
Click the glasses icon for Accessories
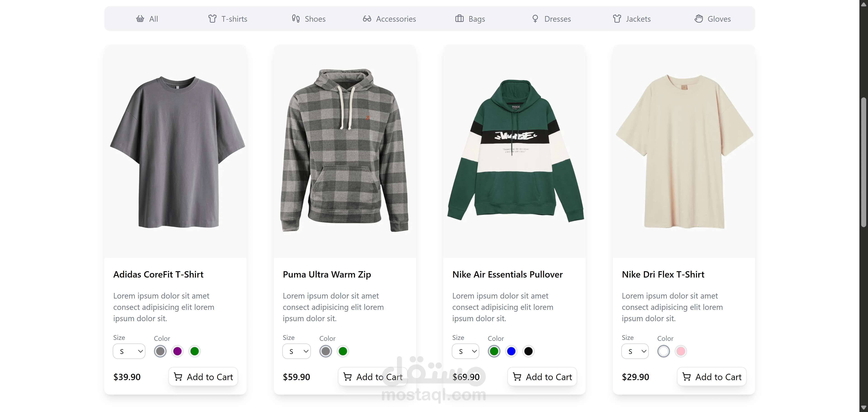click(x=367, y=19)
